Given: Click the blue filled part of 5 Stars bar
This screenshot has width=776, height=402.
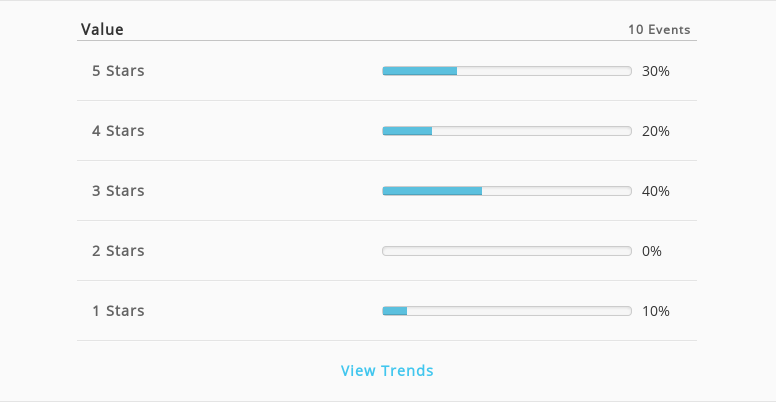Looking at the screenshot, I should click(420, 71).
